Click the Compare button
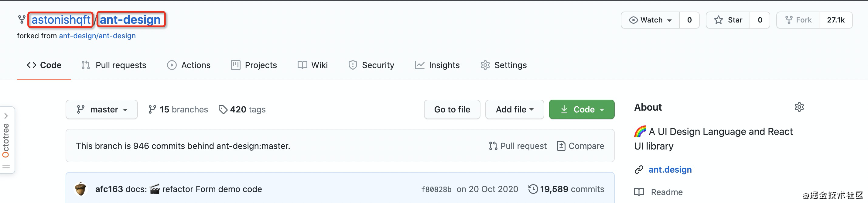868x203 pixels. pyautogui.click(x=580, y=146)
